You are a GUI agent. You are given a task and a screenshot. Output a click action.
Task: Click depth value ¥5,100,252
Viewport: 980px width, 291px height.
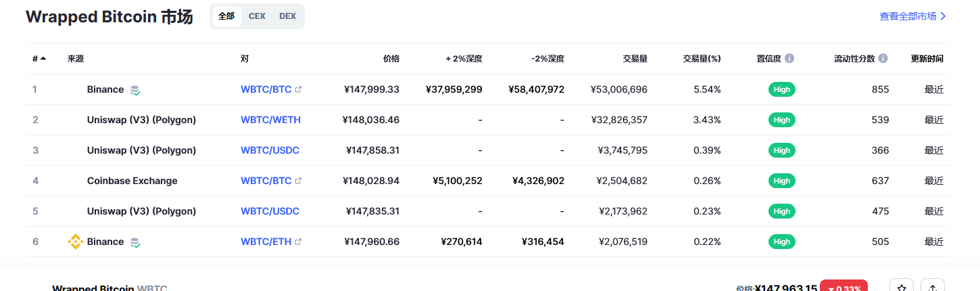[x=458, y=181]
